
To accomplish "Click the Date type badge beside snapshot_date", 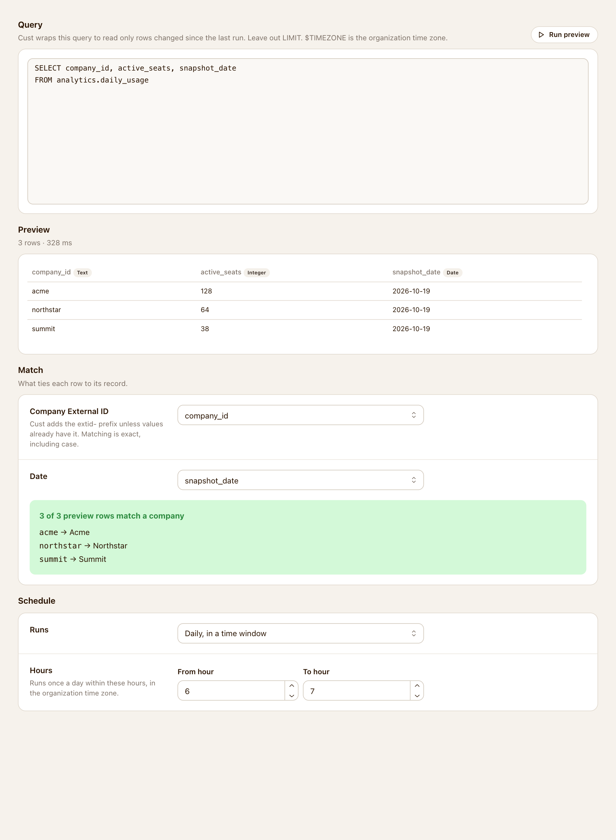I will pos(452,273).
